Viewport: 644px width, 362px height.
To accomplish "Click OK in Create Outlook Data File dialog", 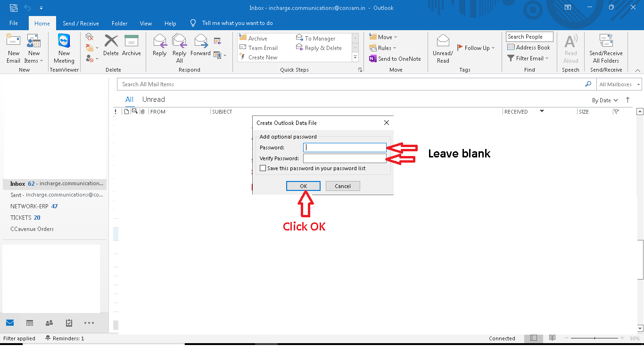I will 303,186.
